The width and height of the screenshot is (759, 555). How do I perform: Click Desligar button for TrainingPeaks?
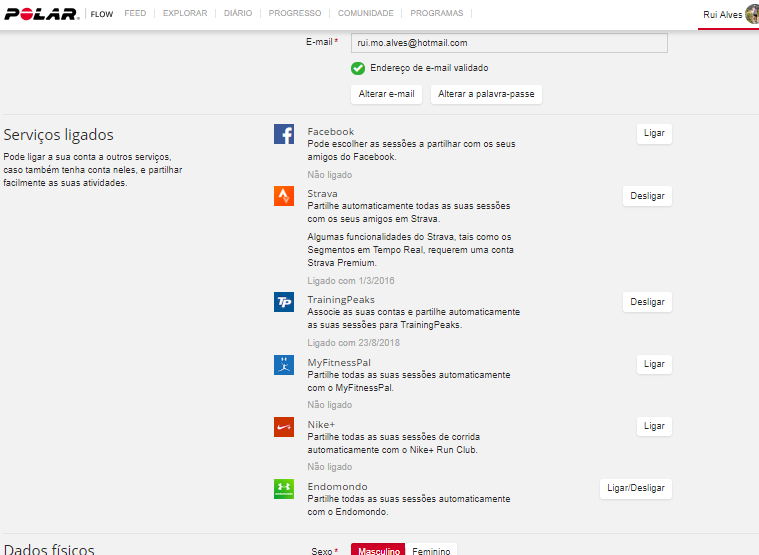pos(647,302)
